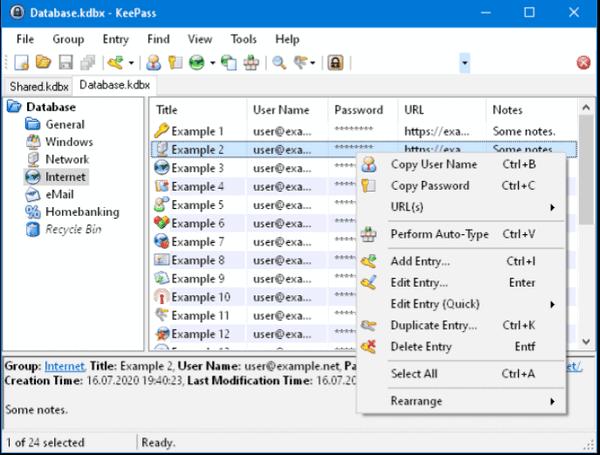Click the Find magnifier toolbar icon
Screen dimensions: 600x455
[279, 62]
